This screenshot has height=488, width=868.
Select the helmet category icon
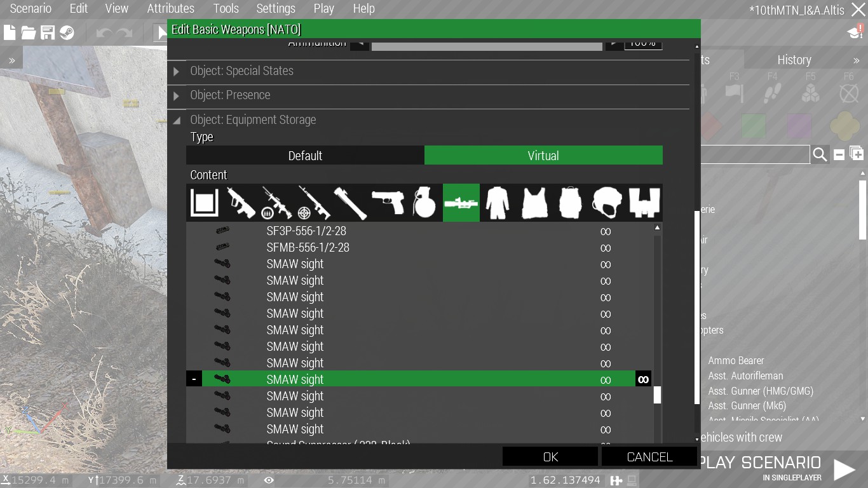(x=607, y=203)
